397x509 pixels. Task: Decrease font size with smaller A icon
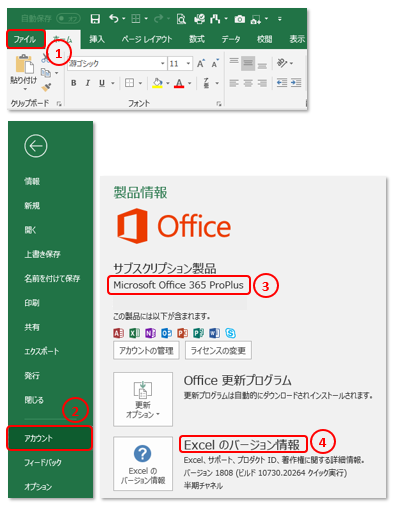click(215, 63)
